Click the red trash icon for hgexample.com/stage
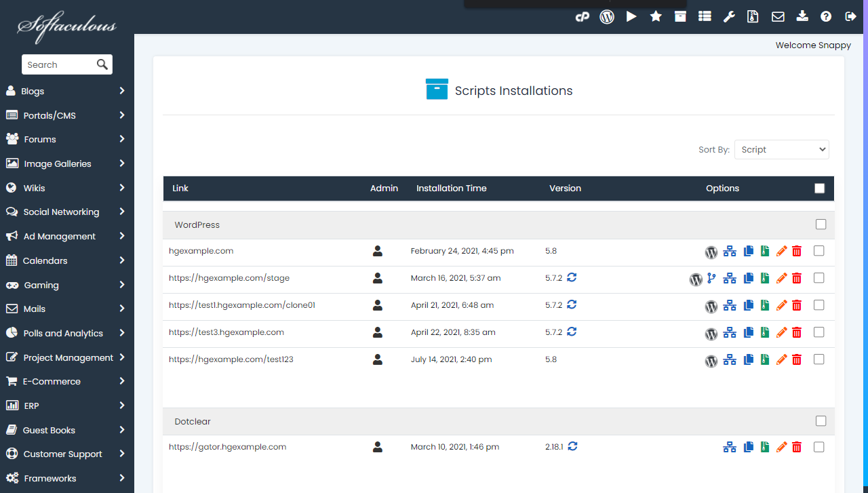 point(797,278)
